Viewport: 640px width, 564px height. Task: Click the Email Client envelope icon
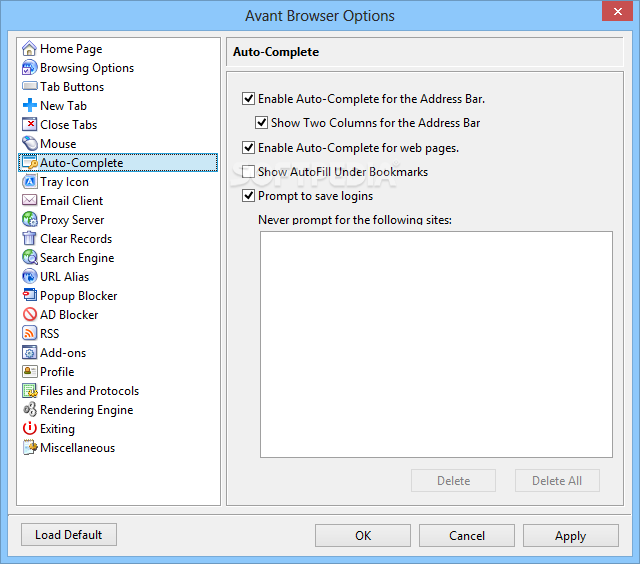29,200
